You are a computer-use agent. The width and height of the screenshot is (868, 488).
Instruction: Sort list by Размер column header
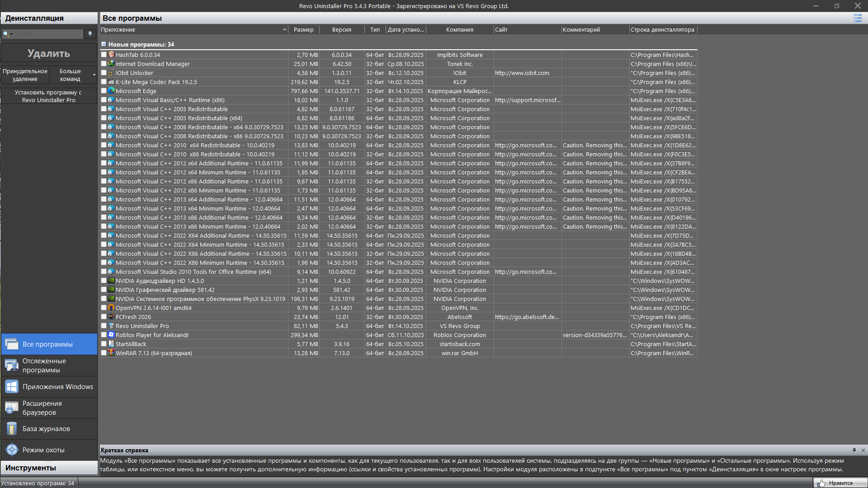[x=303, y=30]
